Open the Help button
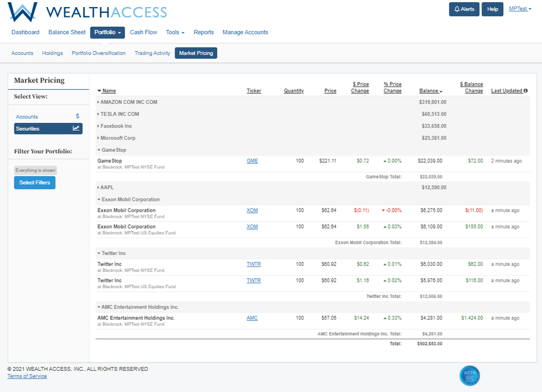Image resolution: width=542 pixels, height=392 pixels. tap(492, 9)
